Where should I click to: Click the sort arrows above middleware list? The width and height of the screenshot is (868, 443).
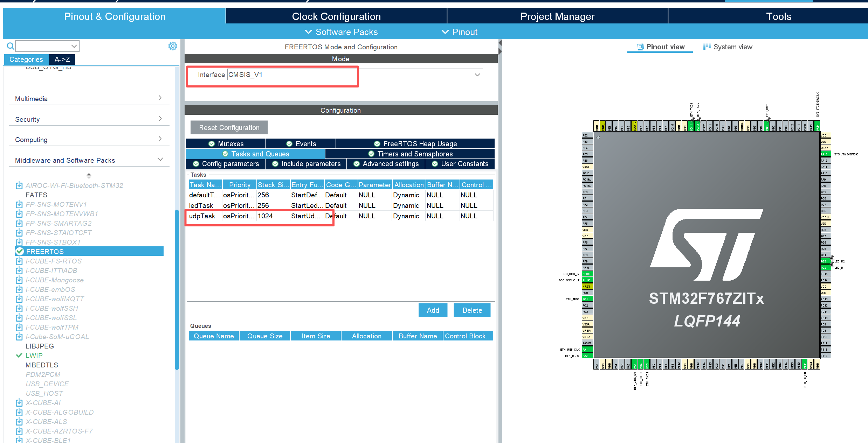89,175
